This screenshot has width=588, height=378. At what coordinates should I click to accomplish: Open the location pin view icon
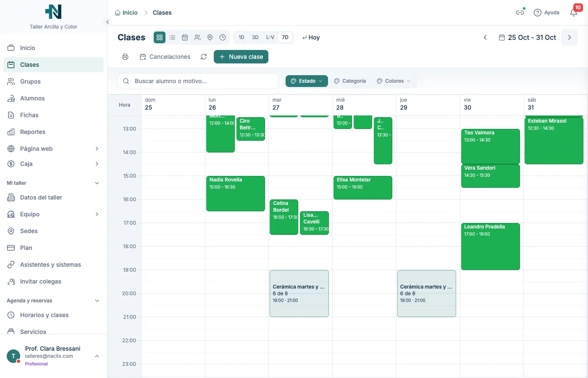pyautogui.click(x=210, y=37)
